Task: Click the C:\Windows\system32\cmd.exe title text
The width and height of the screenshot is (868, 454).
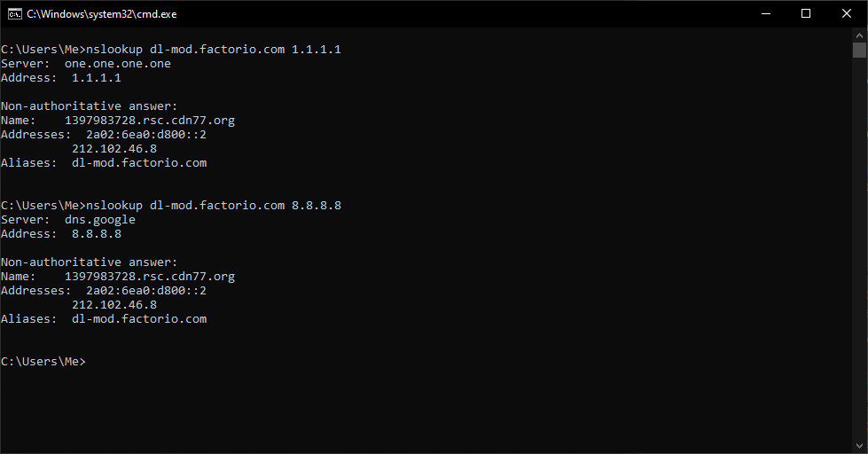Action: 102,14
